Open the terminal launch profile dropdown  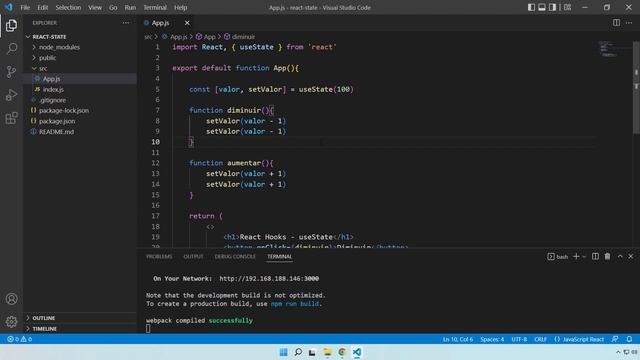coord(584,257)
